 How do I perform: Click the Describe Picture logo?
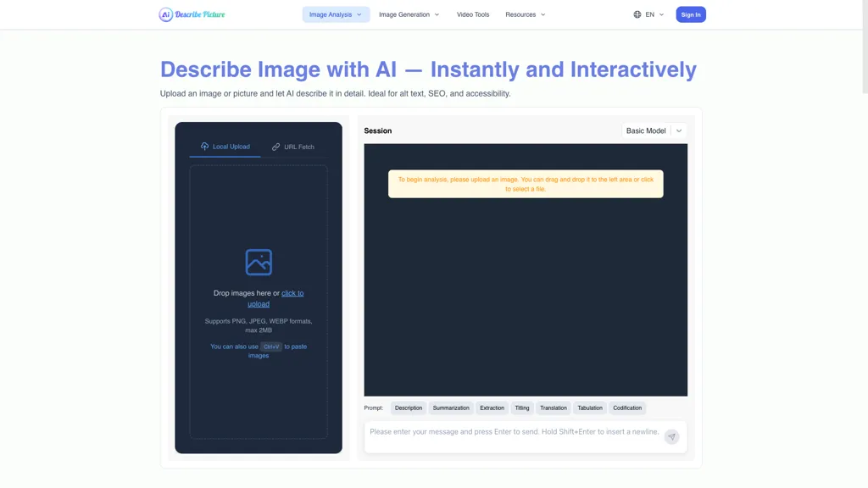coord(192,14)
